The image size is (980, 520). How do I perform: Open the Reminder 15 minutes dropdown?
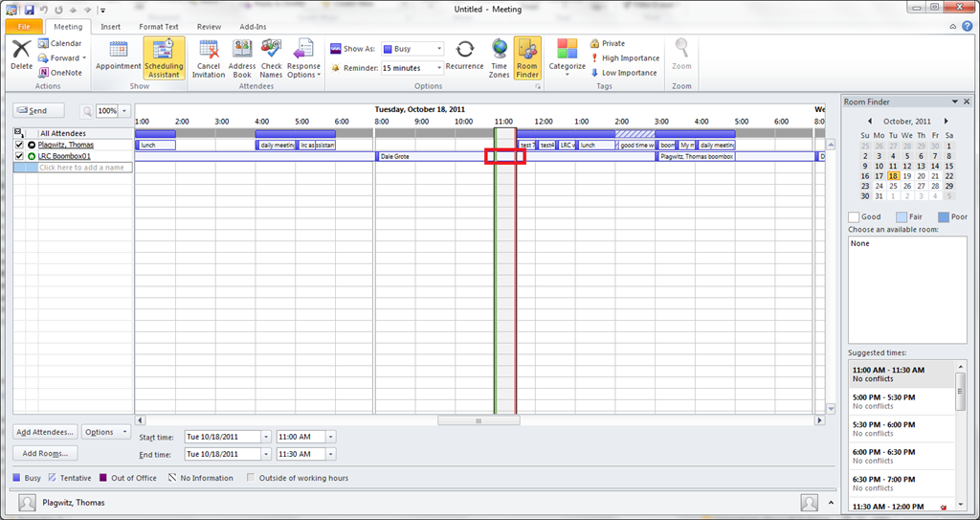click(439, 68)
